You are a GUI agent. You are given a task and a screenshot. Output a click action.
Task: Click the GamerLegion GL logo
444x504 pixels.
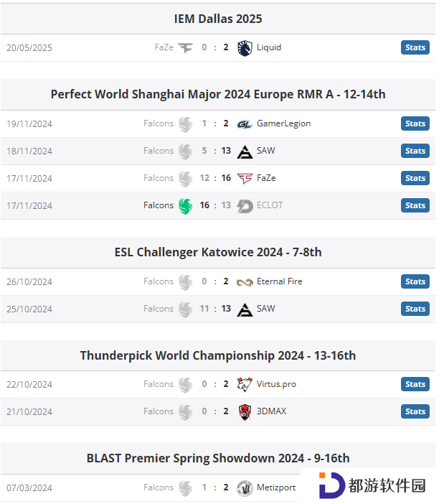(x=245, y=124)
